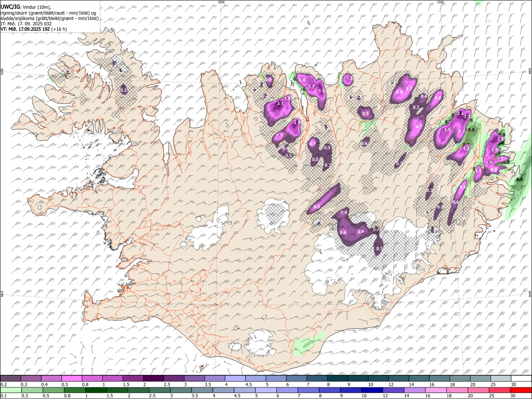
Task: Click the '0.1' label starting the lower scale
Action: [3, 396]
